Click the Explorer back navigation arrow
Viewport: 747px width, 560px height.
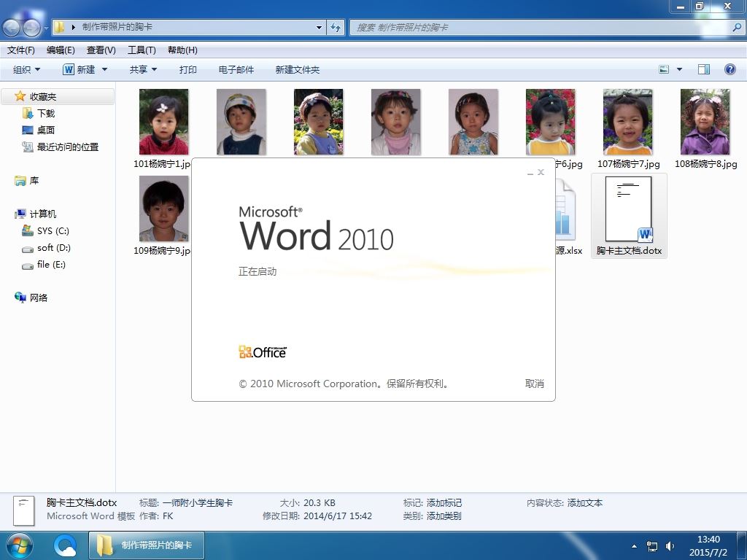12,28
